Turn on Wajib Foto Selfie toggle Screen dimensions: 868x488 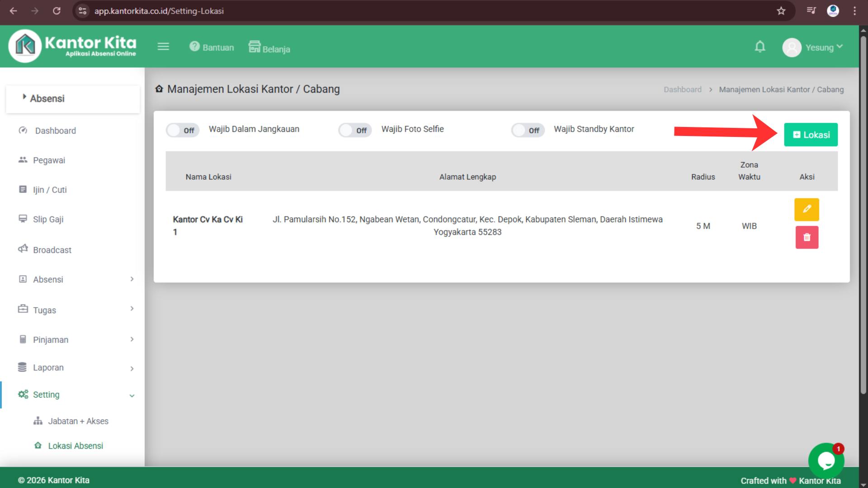(355, 130)
